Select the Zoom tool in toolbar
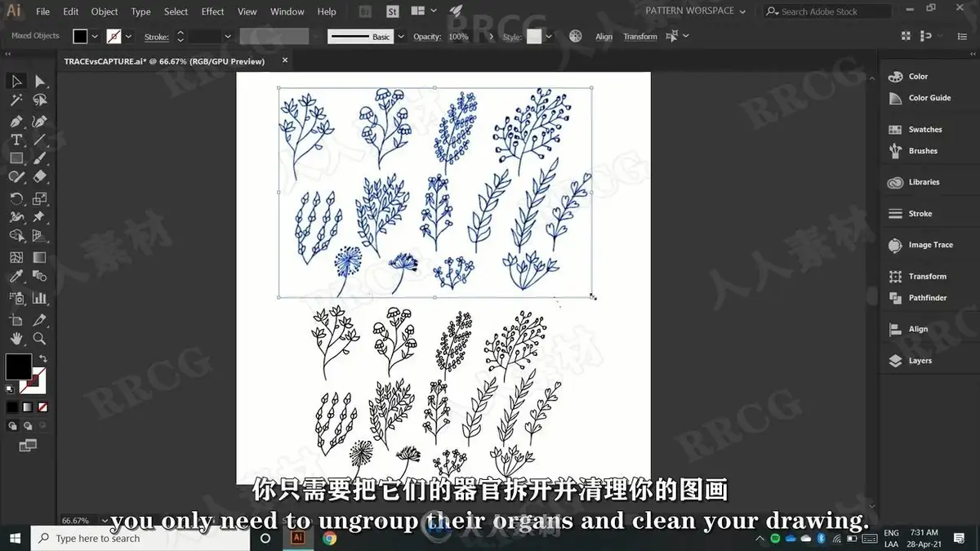This screenshot has width=980, height=551. [x=39, y=338]
